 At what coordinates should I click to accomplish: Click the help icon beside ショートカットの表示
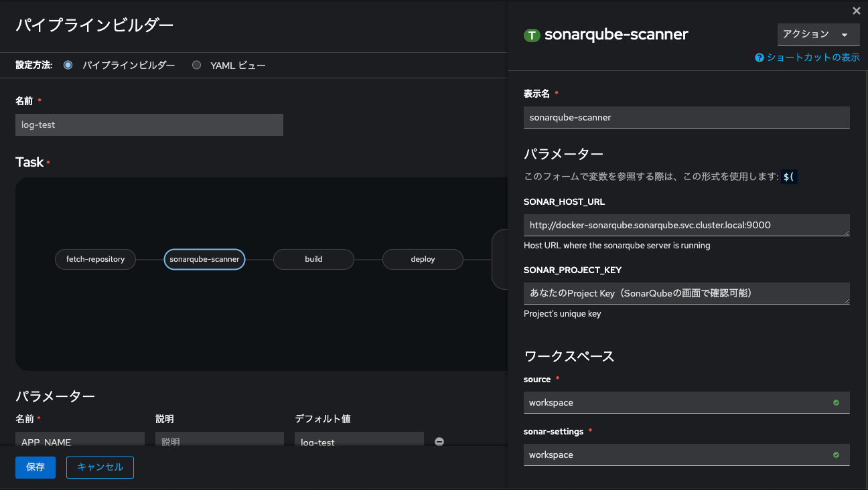pyautogui.click(x=759, y=58)
